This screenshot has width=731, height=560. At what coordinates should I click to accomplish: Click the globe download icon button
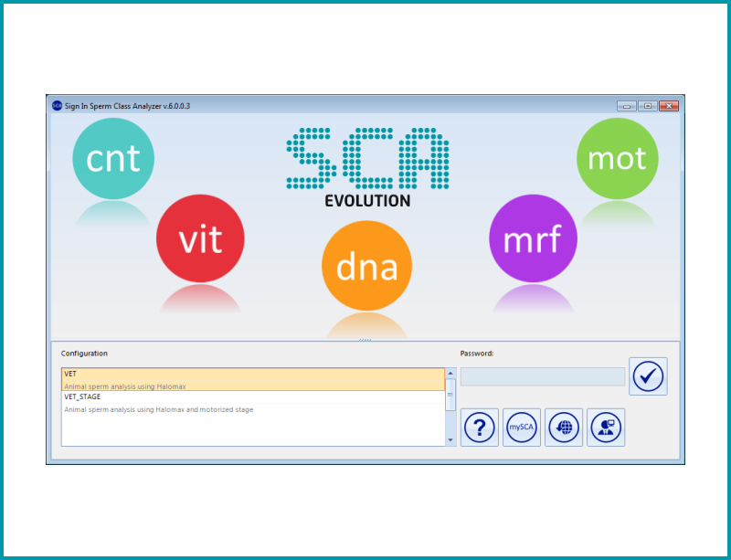click(x=564, y=428)
